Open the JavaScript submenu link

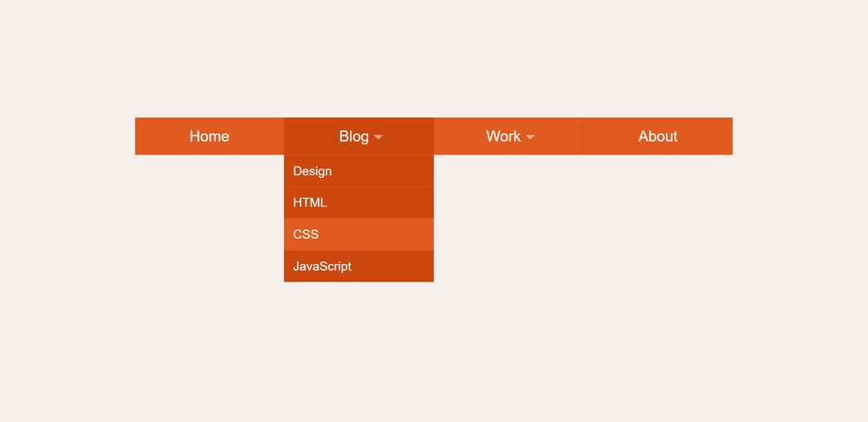click(x=358, y=267)
